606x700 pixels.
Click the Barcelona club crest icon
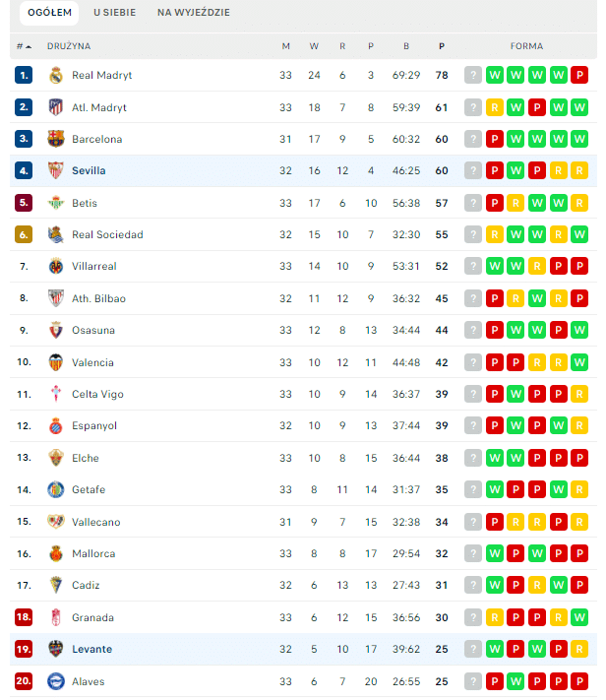[56, 139]
